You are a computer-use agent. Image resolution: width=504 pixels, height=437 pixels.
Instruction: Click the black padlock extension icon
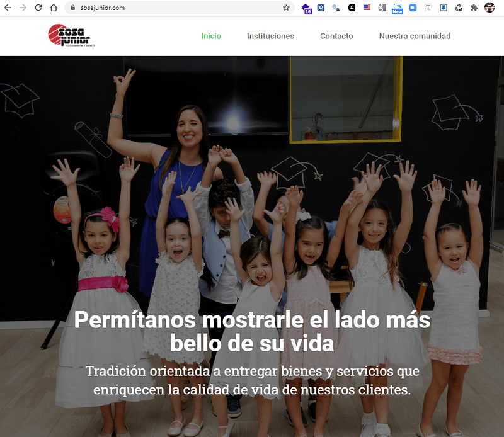352,8
